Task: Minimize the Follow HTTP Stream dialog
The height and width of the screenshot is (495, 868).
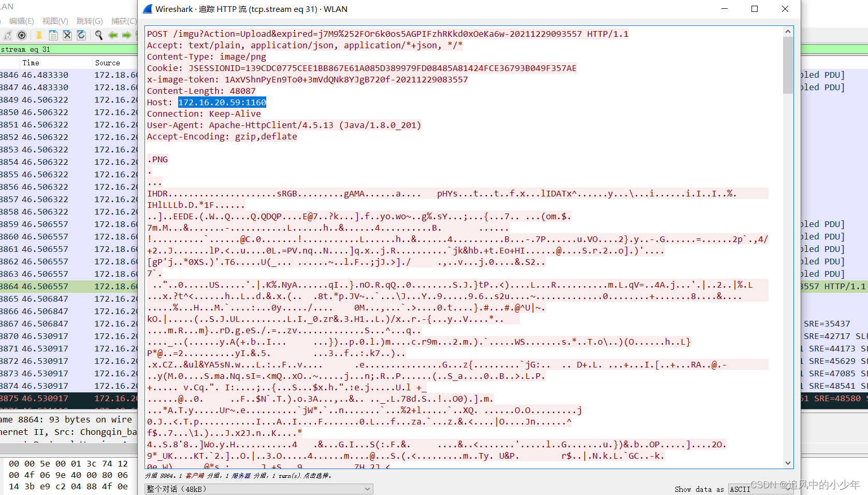Action: tap(725, 9)
